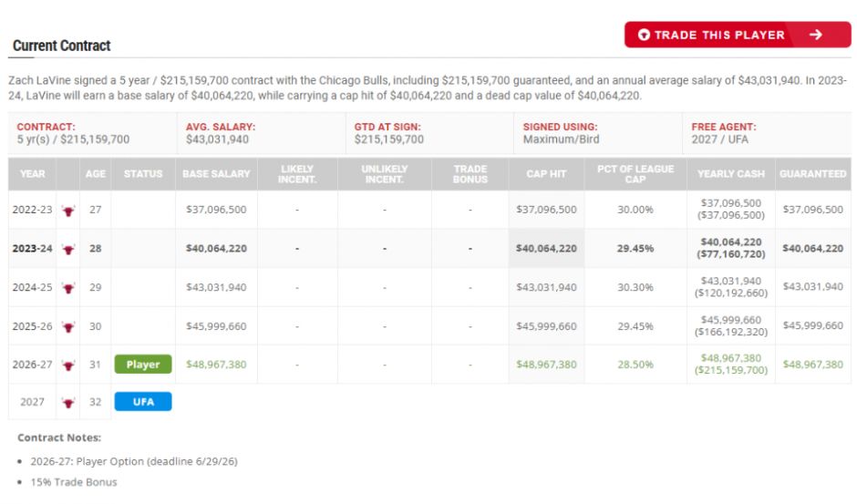Click the STATUS column header
The width and height of the screenshot is (857, 504).
coord(142,174)
